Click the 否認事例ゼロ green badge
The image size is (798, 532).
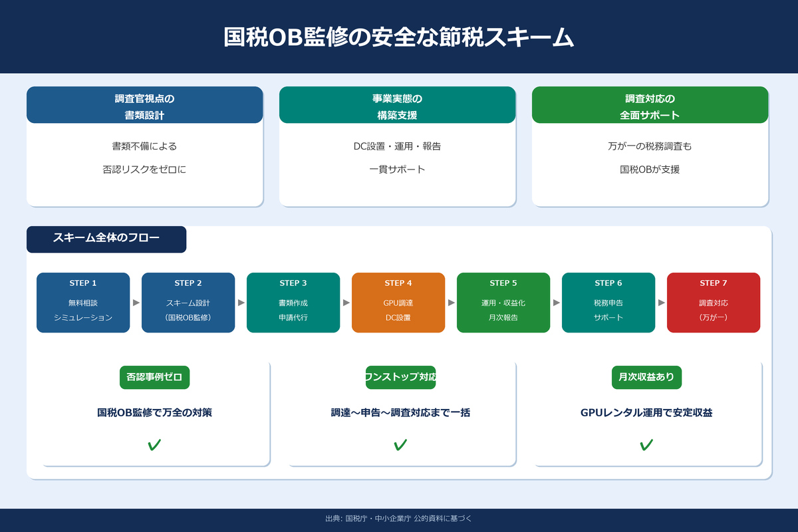[x=154, y=377]
